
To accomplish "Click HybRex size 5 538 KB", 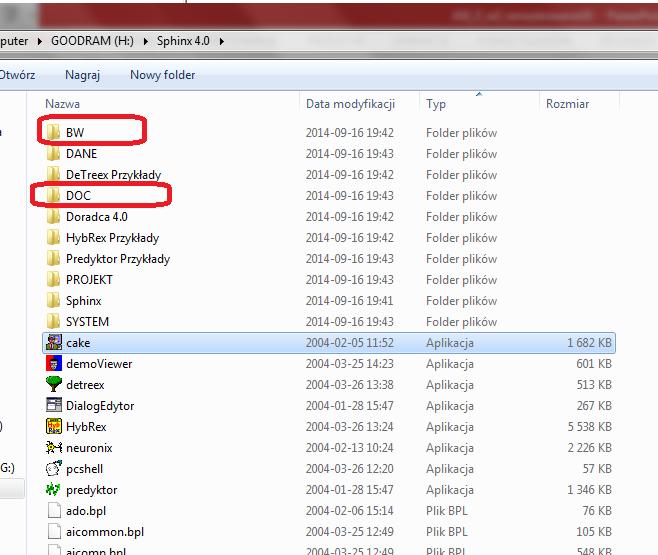I will (590, 427).
